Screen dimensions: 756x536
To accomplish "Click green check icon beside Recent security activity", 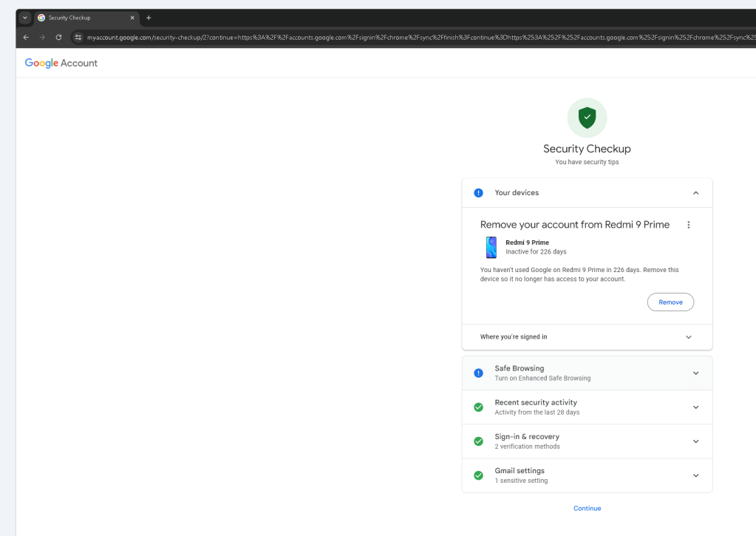I will [478, 407].
